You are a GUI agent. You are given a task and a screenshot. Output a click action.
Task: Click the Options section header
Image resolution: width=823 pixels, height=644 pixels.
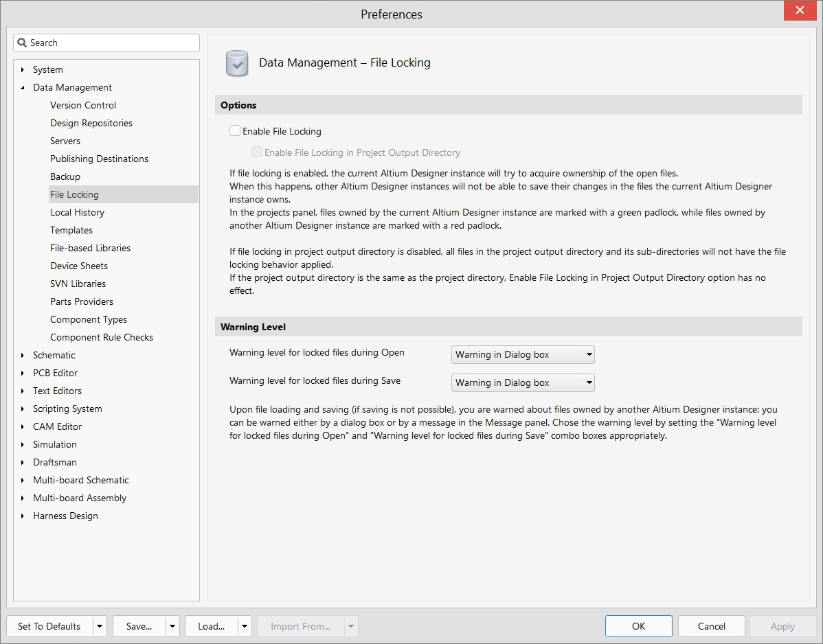click(508, 105)
